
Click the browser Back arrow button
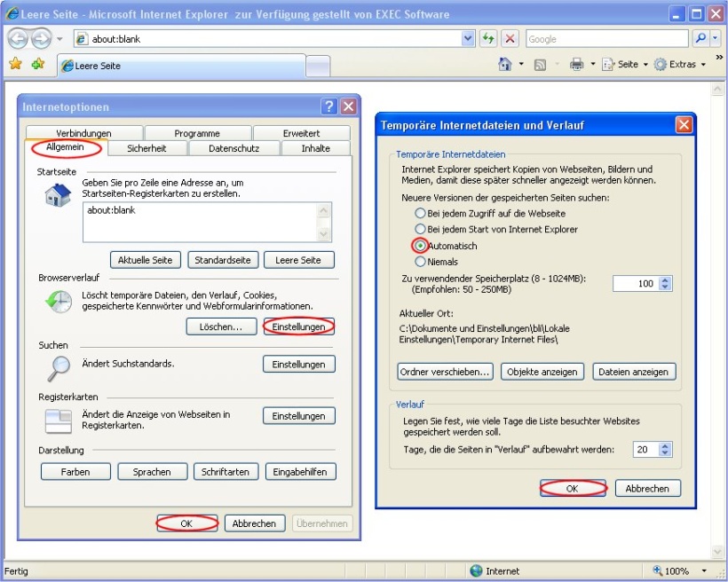(19, 38)
